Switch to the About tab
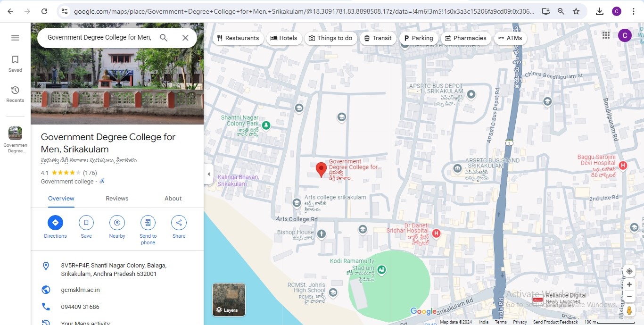The image size is (644, 325). point(173,199)
